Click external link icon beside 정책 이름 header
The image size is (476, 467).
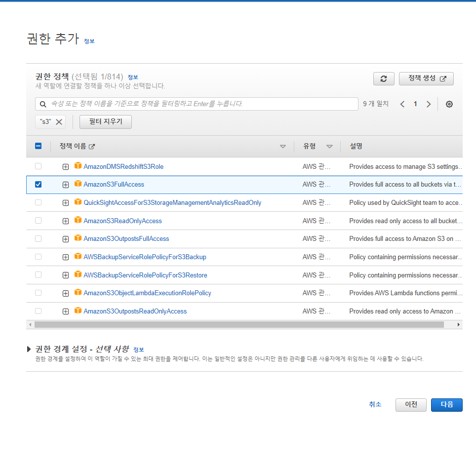click(x=92, y=147)
